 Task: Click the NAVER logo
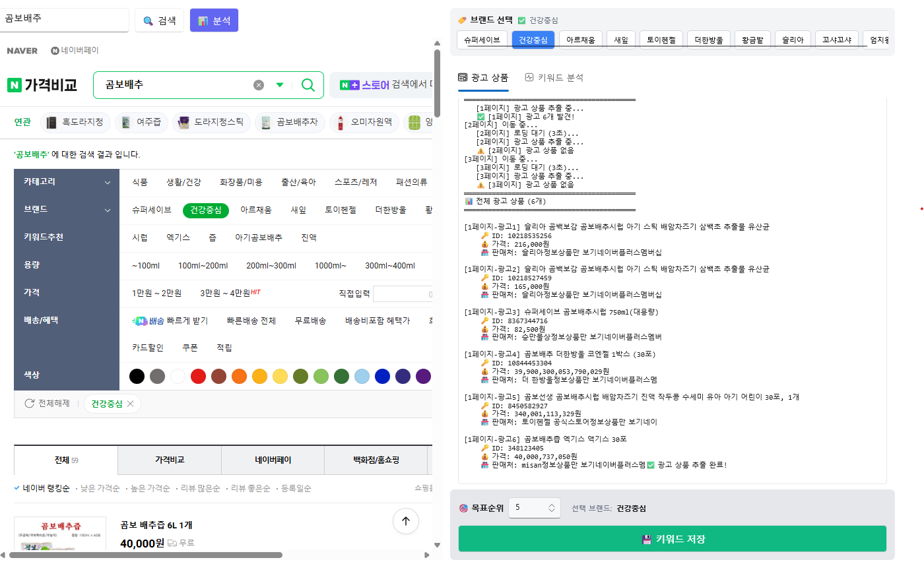coord(22,50)
